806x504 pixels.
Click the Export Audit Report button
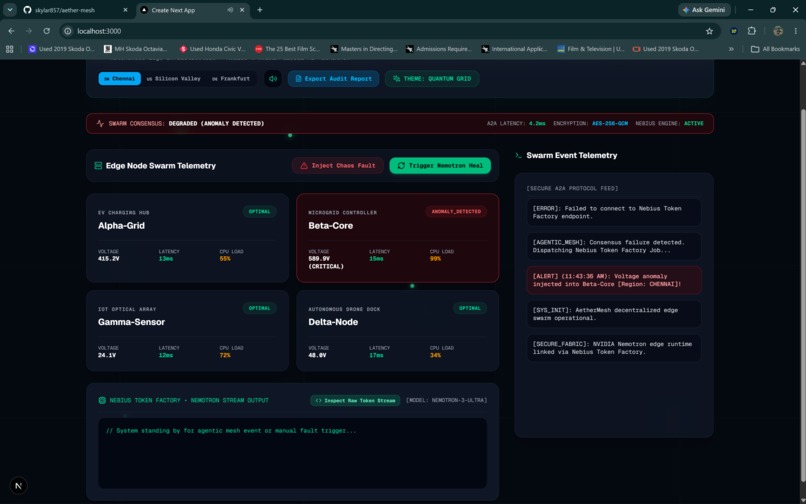(x=333, y=79)
